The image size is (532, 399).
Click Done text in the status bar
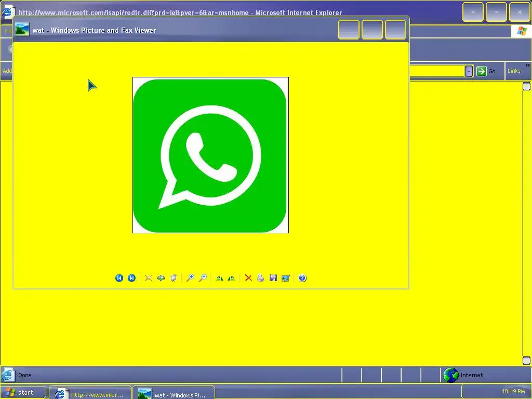tap(25, 375)
